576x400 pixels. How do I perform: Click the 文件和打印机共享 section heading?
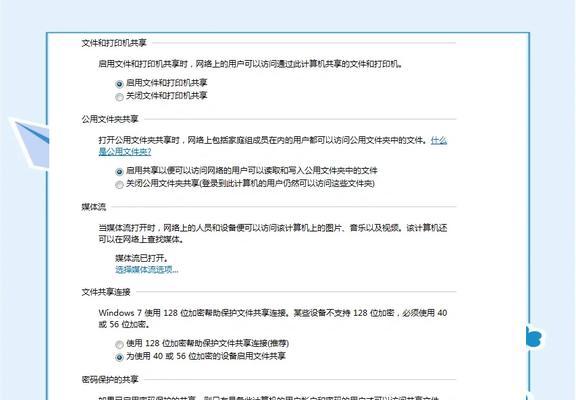click(x=114, y=43)
